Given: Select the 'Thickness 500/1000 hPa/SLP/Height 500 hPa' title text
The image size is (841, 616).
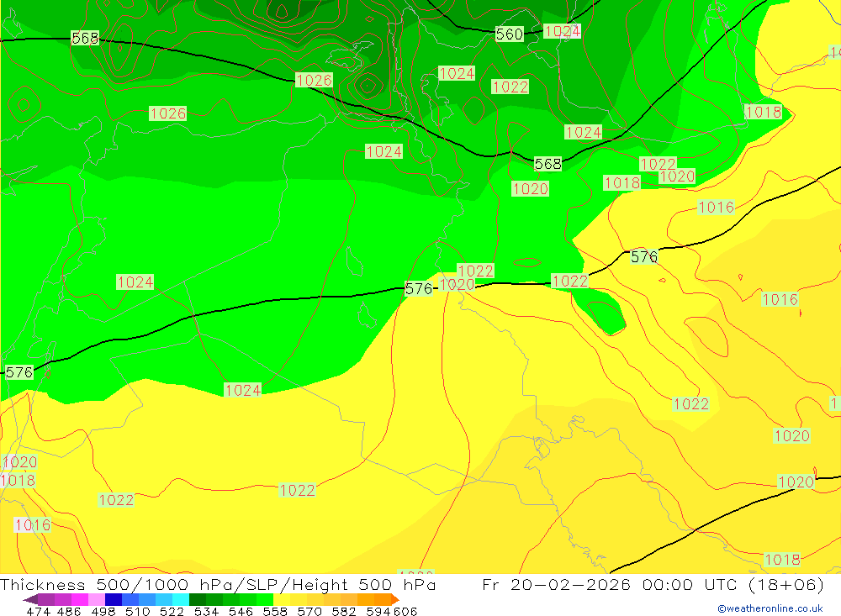Looking at the screenshot, I should pos(218,584).
